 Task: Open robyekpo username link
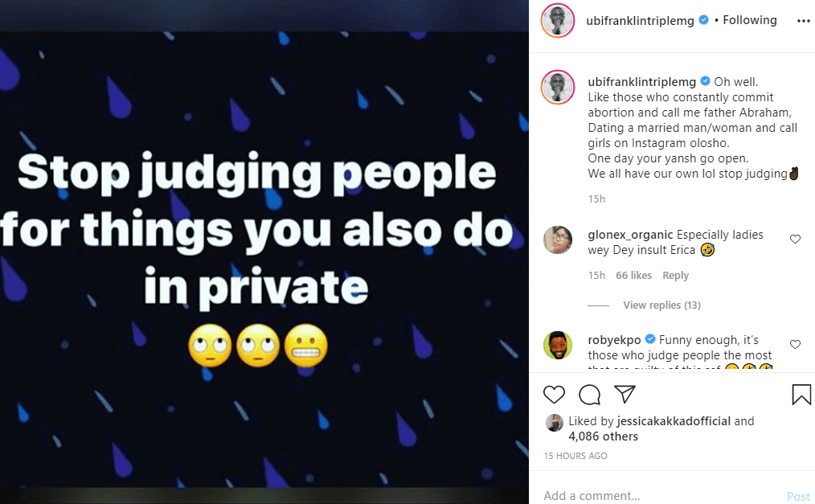[x=615, y=340]
